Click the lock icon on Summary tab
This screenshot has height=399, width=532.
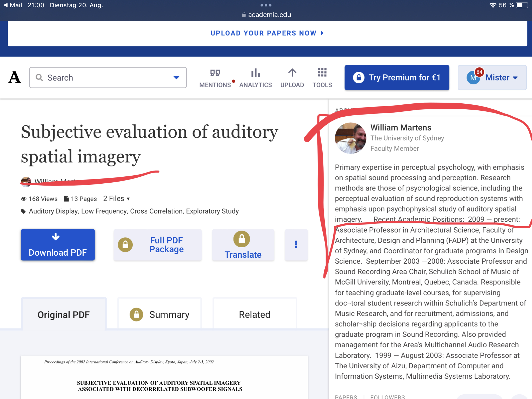(136, 315)
